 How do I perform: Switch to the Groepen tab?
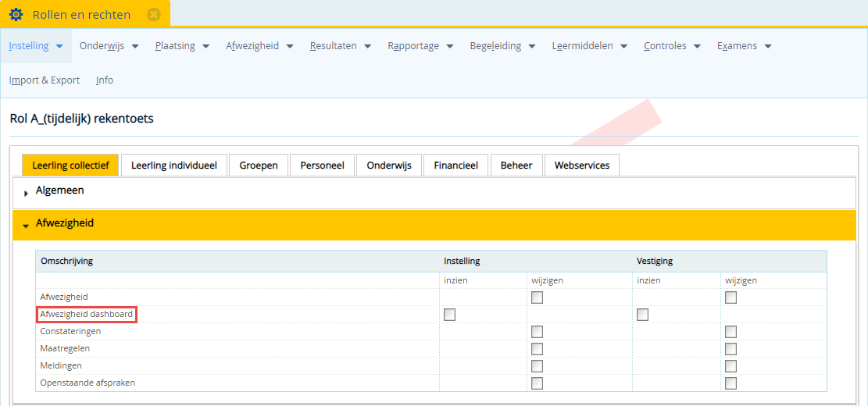[259, 165]
